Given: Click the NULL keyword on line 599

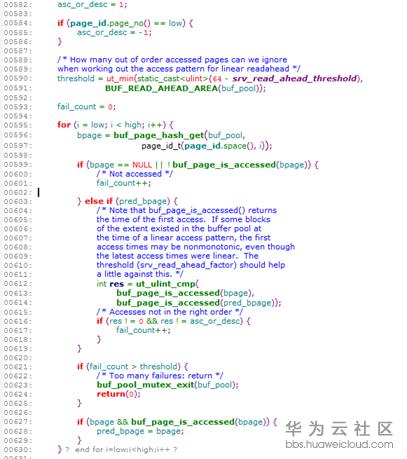Looking at the screenshot, I should pyautogui.click(x=142, y=165).
